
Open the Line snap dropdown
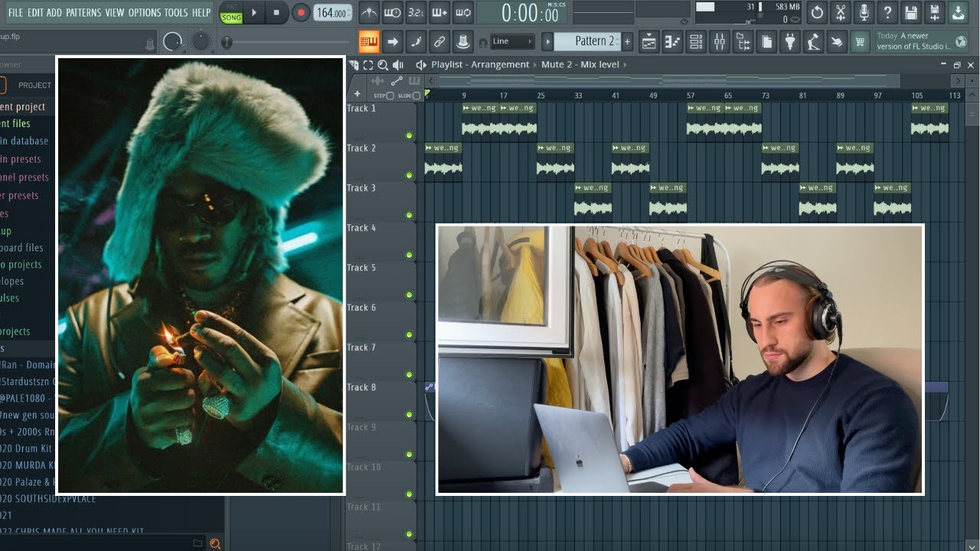point(511,41)
